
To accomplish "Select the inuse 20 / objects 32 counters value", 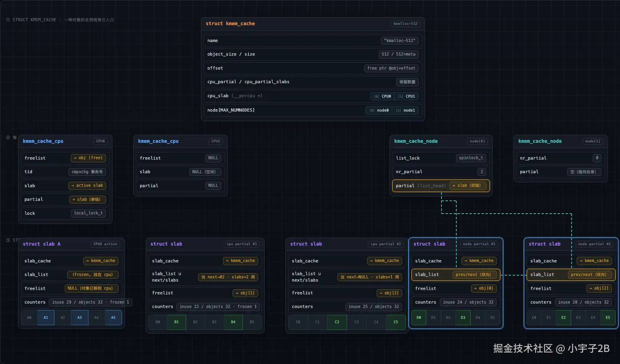I will pos(584,302).
